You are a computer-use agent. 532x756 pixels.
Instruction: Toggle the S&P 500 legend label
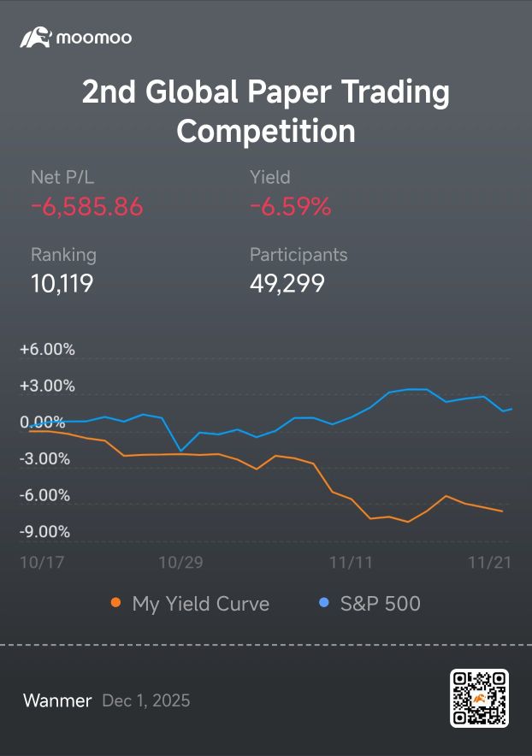[x=381, y=603]
